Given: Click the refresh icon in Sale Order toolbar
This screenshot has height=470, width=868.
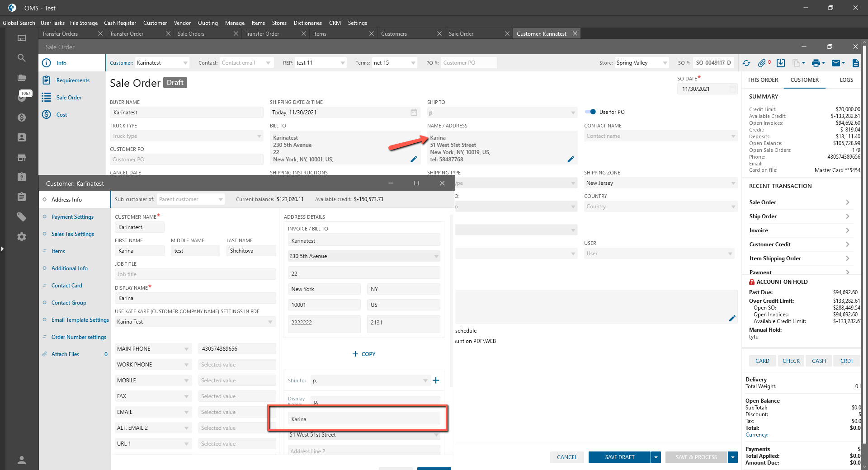Looking at the screenshot, I should tap(746, 63).
